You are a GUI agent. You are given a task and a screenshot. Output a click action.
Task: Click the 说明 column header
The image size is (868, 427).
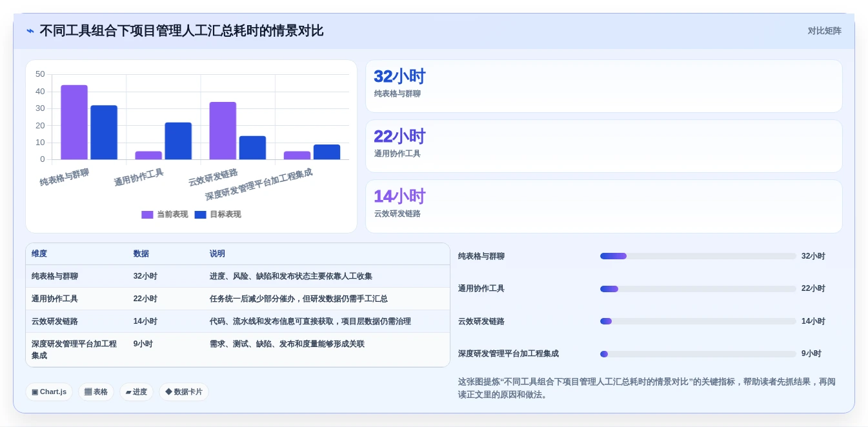[x=217, y=253]
